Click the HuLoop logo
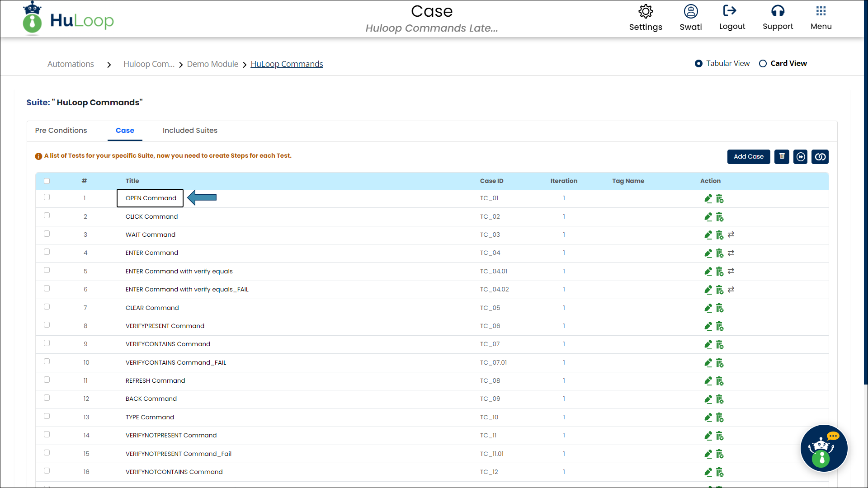 tap(68, 19)
